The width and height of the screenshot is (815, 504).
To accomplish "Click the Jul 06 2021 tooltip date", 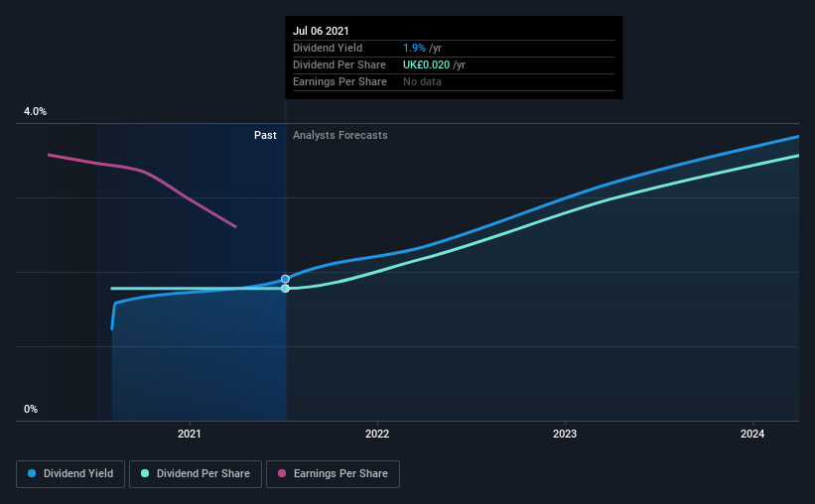I will pos(321,31).
